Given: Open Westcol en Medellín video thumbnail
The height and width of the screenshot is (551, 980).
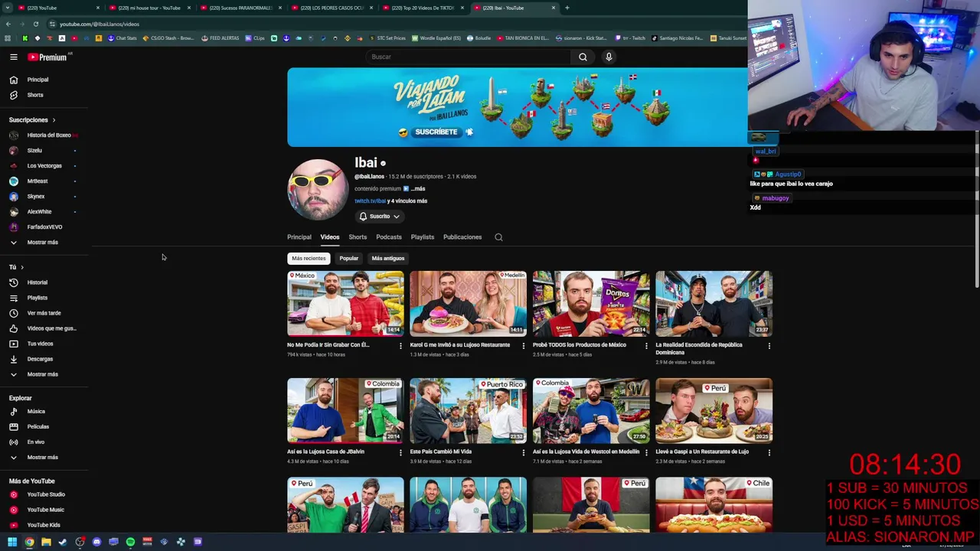Looking at the screenshot, I should [591, 411].
